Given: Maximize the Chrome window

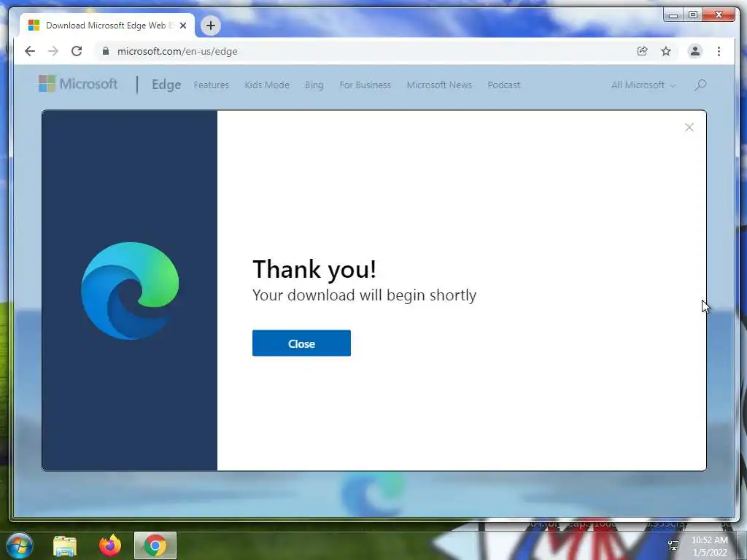Looking at the screenshot, I should coord(693,15).
